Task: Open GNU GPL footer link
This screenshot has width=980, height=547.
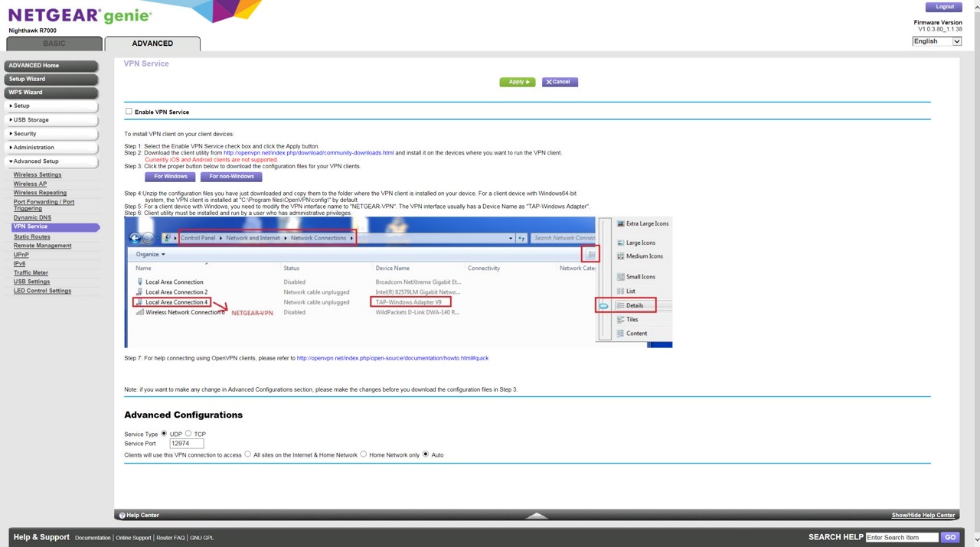Action: 201,538
